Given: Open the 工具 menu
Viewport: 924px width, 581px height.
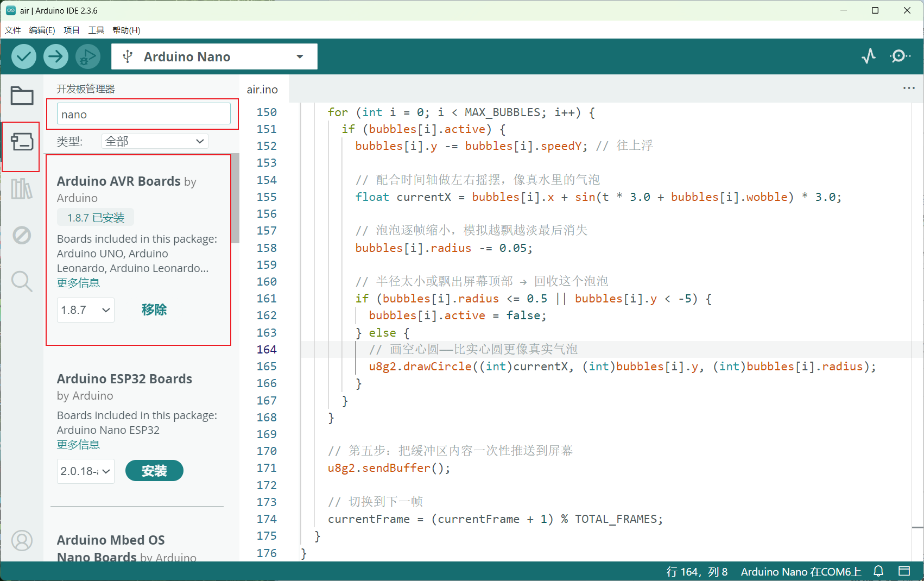Looking at the screenshot, I should 96,30.
